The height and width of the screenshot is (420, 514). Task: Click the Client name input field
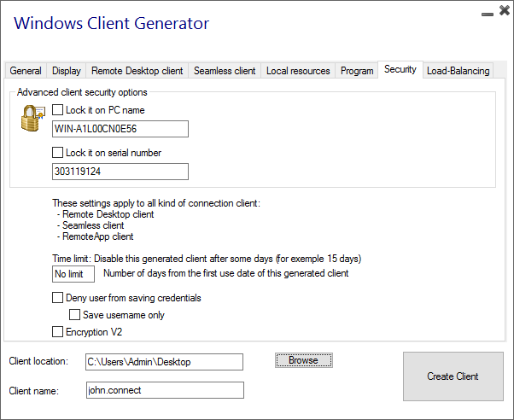(165, 390)
